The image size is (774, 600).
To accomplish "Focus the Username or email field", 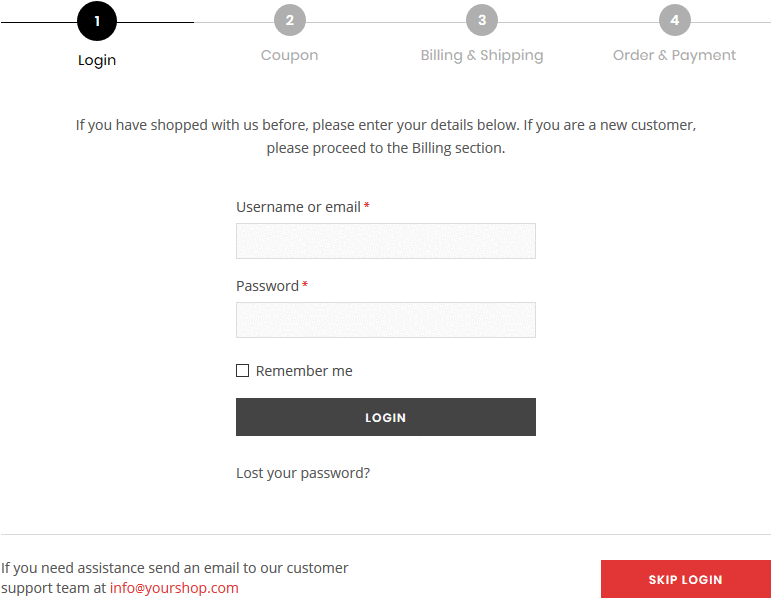I will pos(386,241).
